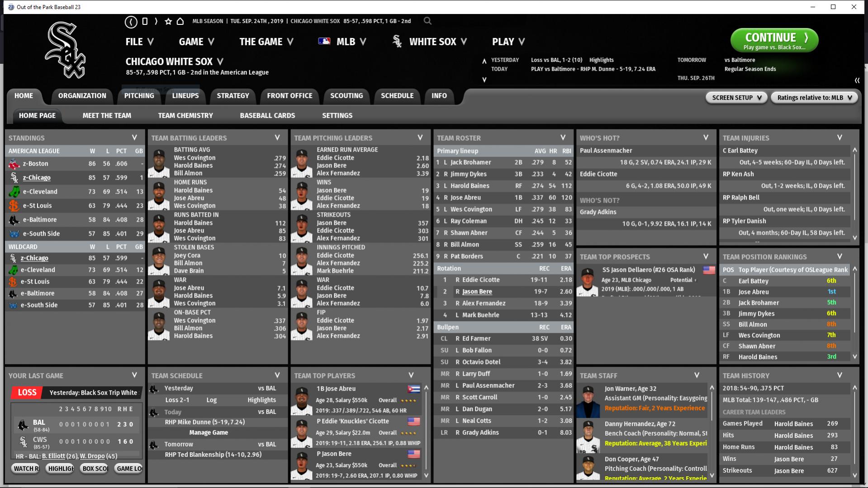
Task: Click the WATCH R button under last game
Action: (x=25, y=469)
